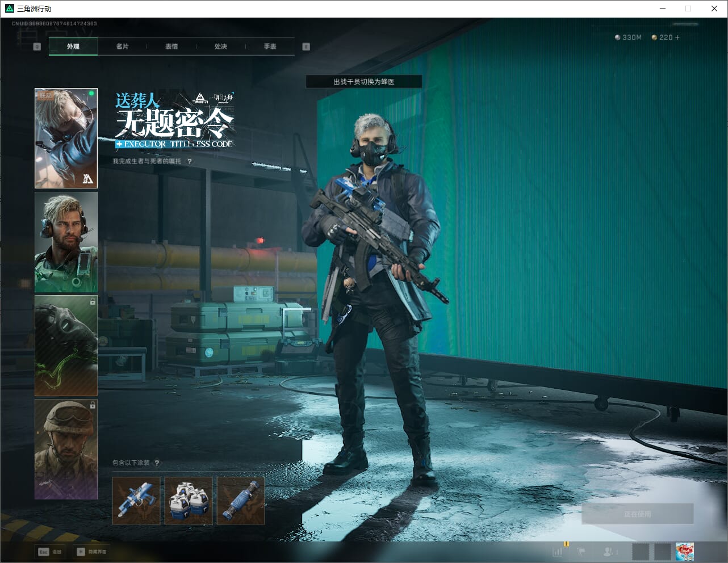Click the question mark beside skin description
Screen dimensions: 728x563
(190, 161)
